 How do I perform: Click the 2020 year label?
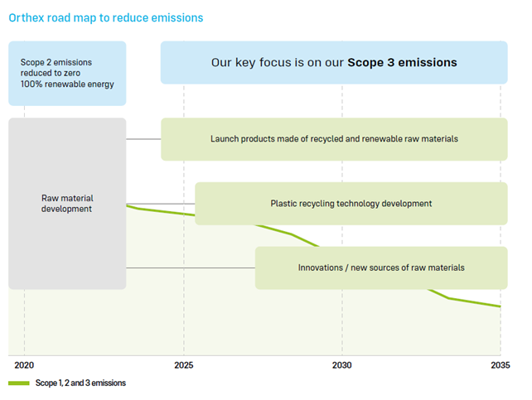[24, 365]
